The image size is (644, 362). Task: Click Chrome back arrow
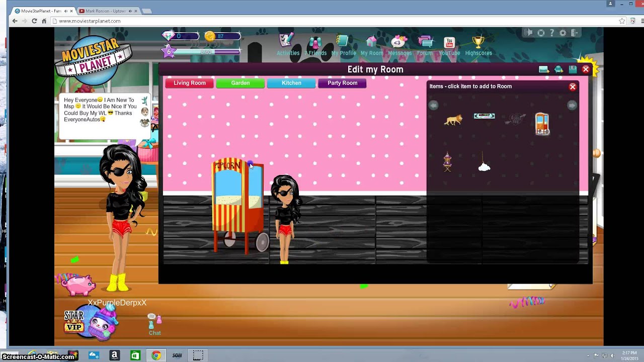pos(15,21)
